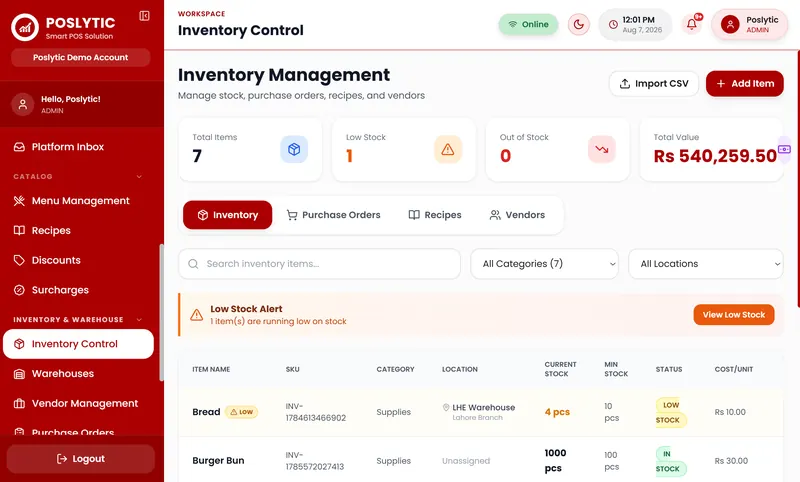
Task: Click the Discounts tag icon
Action: pos(19,260)
